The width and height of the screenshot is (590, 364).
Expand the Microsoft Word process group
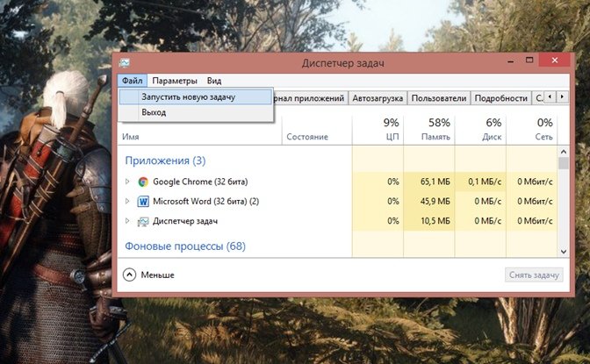tap(127, 201)
